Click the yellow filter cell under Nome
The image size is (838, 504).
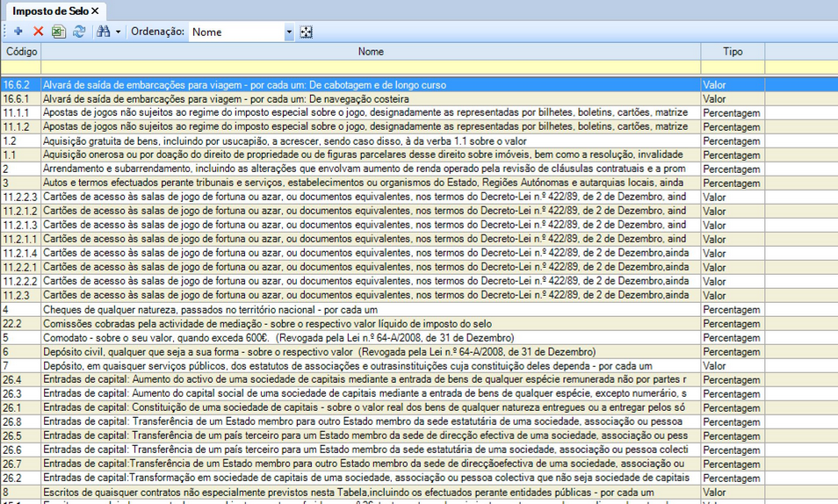click(371, 67)
